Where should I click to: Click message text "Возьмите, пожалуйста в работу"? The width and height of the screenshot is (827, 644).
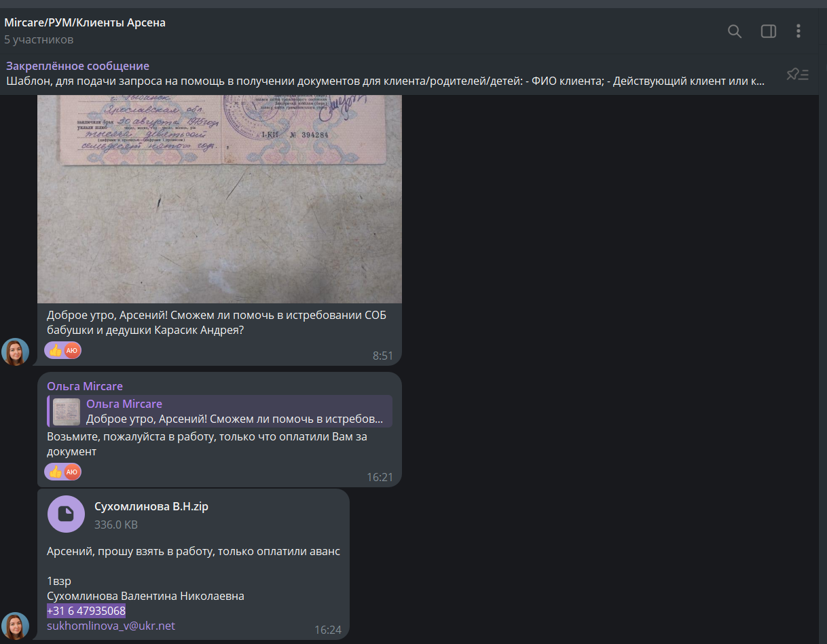click(x=207, y=444)
